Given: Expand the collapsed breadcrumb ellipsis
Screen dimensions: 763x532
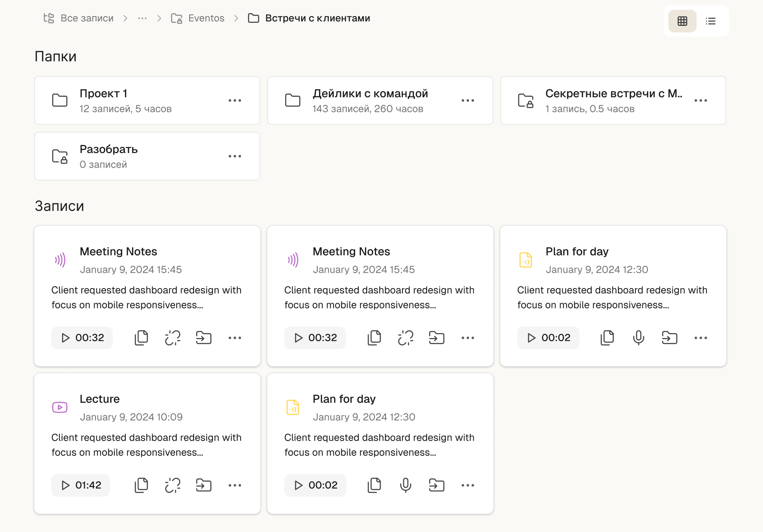Looking at the screenshot, I should tap(142, 18).
